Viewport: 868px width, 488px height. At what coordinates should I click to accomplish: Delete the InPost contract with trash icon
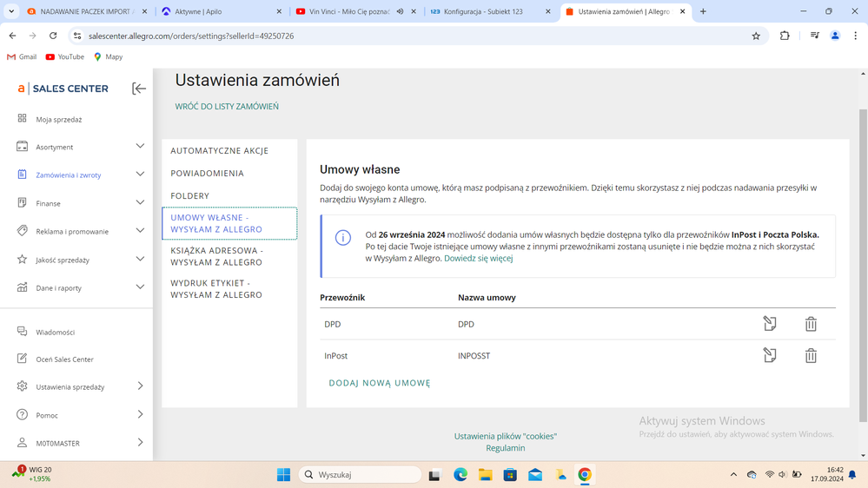(x=811, y=355)
